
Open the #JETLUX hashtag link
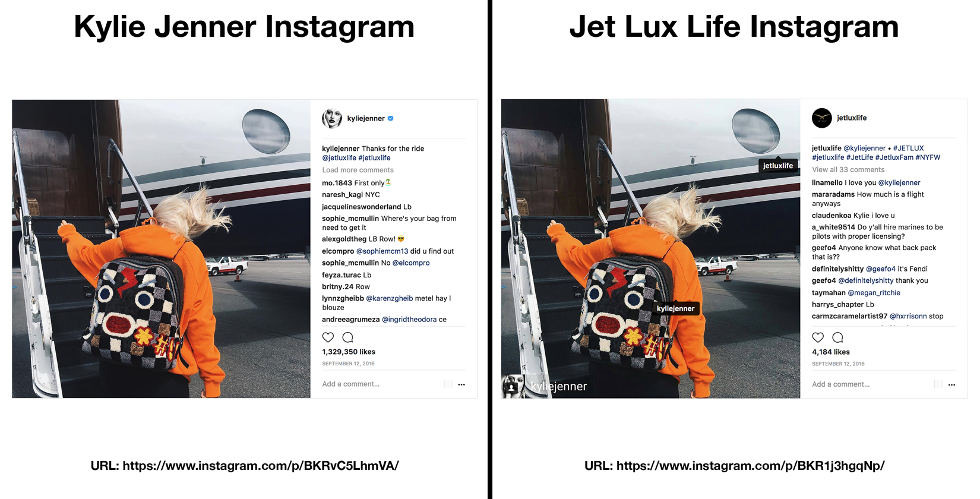(x=908, y=149)
